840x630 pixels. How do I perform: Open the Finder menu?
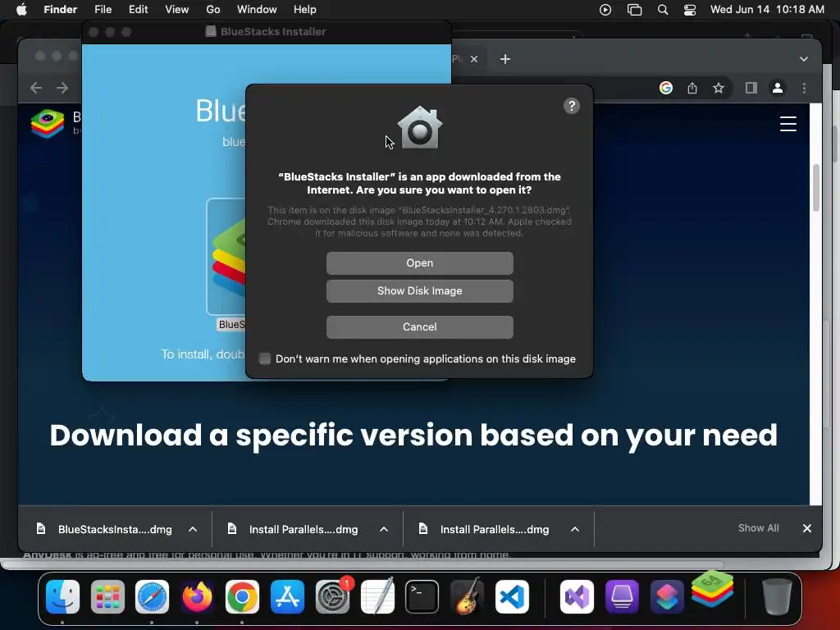coord(60,10)
